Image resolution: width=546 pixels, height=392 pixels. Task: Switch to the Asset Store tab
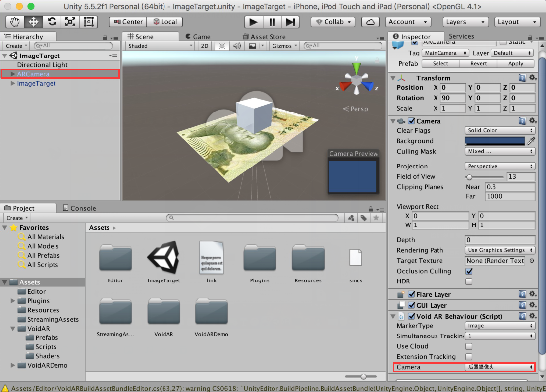pos(264,37)
